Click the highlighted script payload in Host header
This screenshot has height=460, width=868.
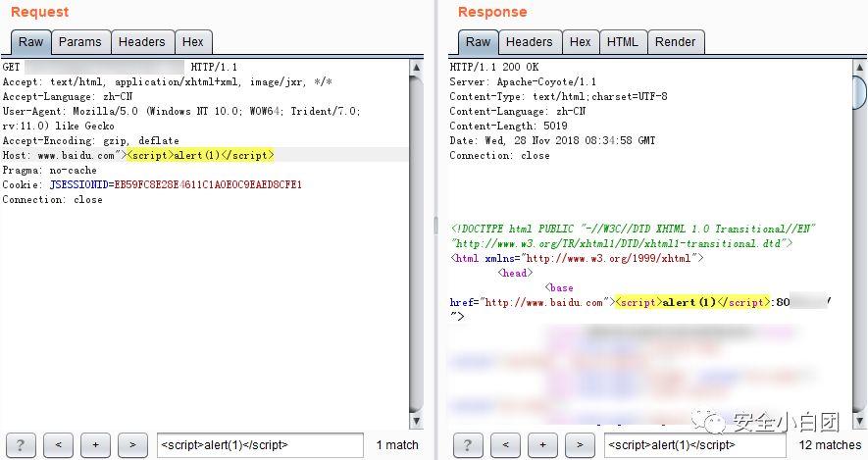200,156
